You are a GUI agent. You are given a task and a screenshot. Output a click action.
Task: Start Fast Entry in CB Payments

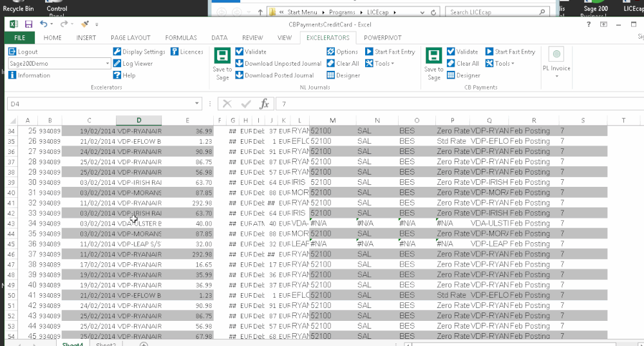510,52
